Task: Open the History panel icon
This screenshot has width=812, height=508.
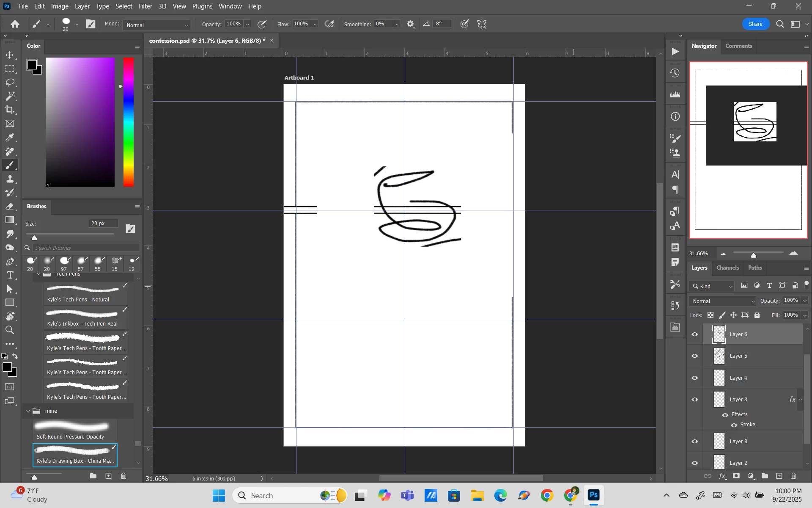Action: (675, 73)
